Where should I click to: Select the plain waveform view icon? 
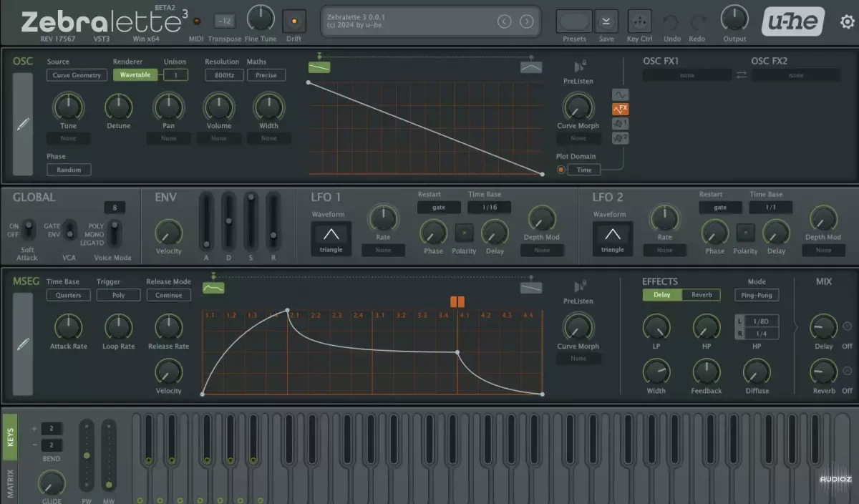[620, 94]
